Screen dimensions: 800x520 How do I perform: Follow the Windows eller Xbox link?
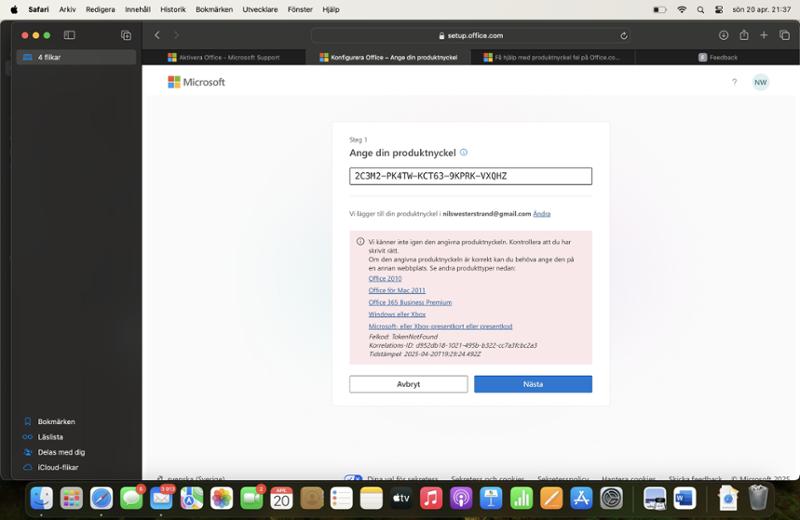click(x=396, y=314)
